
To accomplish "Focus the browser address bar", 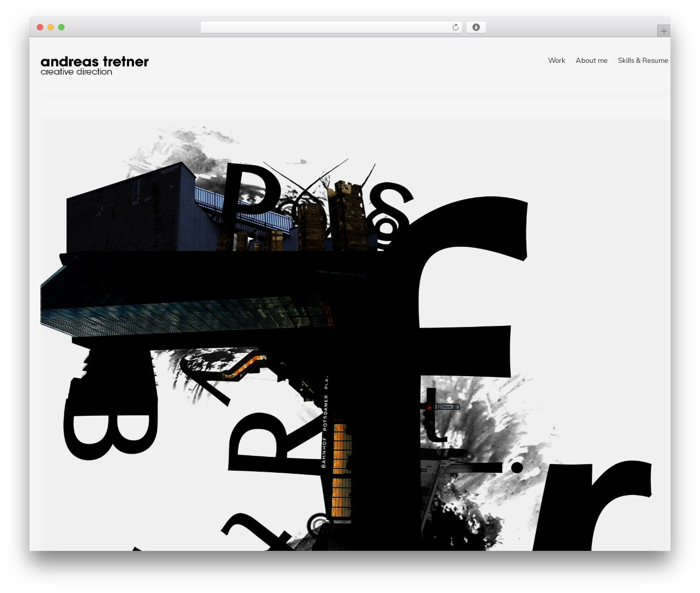I will coord(331,27).
